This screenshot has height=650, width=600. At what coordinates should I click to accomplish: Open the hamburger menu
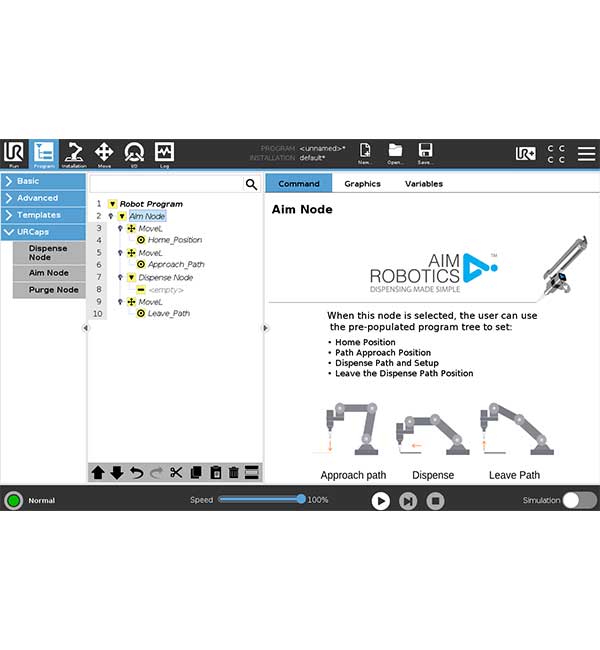(x=586, y=153)
